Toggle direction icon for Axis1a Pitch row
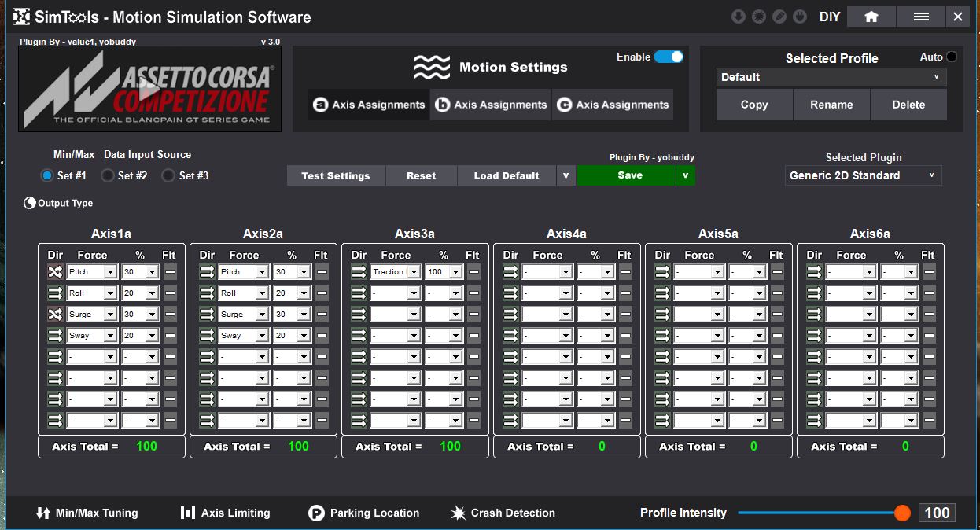 [x=54, y=271]
